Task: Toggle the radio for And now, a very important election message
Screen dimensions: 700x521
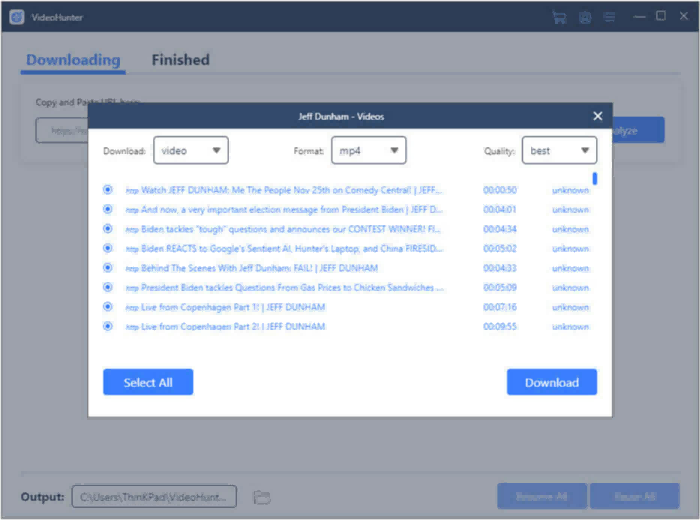Action: point(108,209)
